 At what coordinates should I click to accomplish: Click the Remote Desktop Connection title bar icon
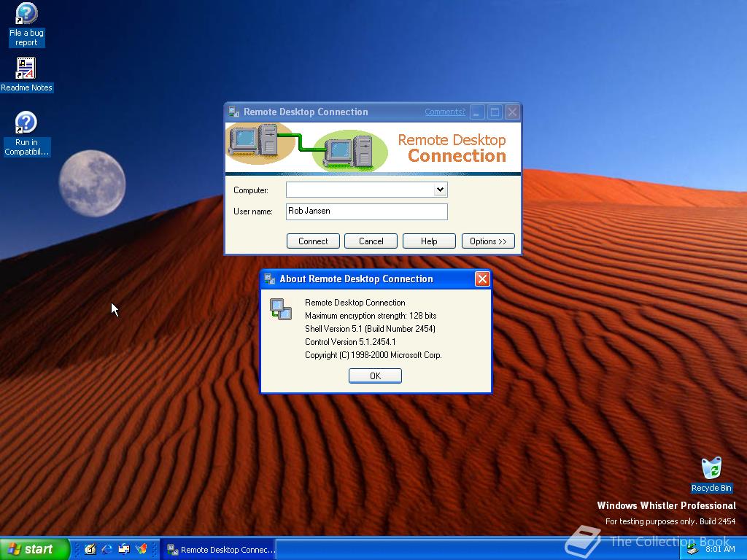(x=233, y=112)
